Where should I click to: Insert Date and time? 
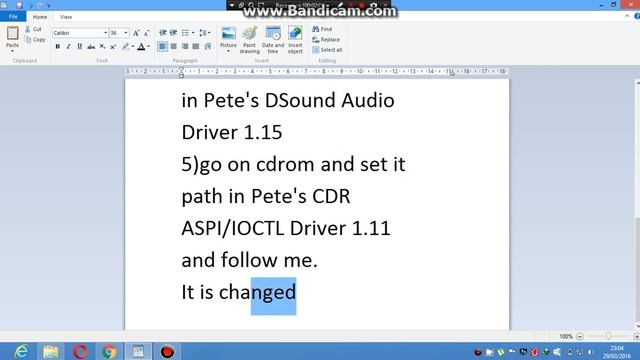click(273, 40)
